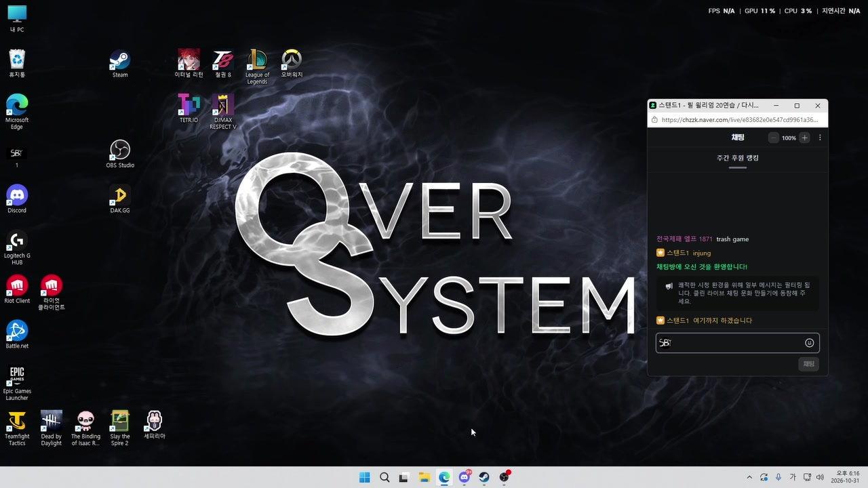Select the Microsoft Edge desktop shortcut
The width and height of the screenshot is (868, 488).
[x=17, y=112]
